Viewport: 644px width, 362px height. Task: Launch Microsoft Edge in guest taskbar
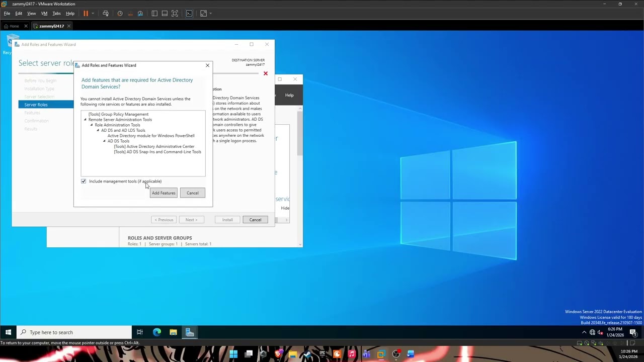tap(157, 332)
